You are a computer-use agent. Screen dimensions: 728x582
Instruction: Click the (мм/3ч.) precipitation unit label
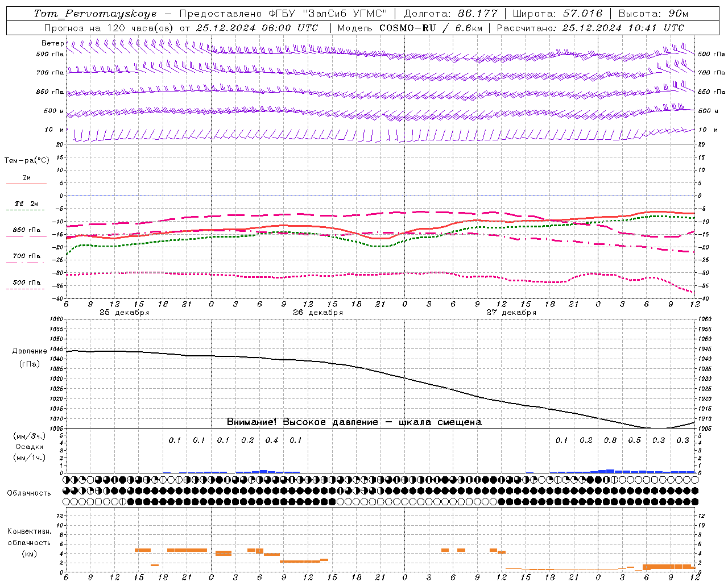point(30,436)
